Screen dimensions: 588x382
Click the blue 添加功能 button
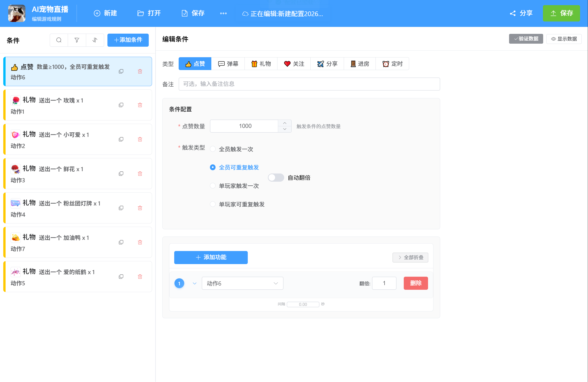[x=211, y=258]
